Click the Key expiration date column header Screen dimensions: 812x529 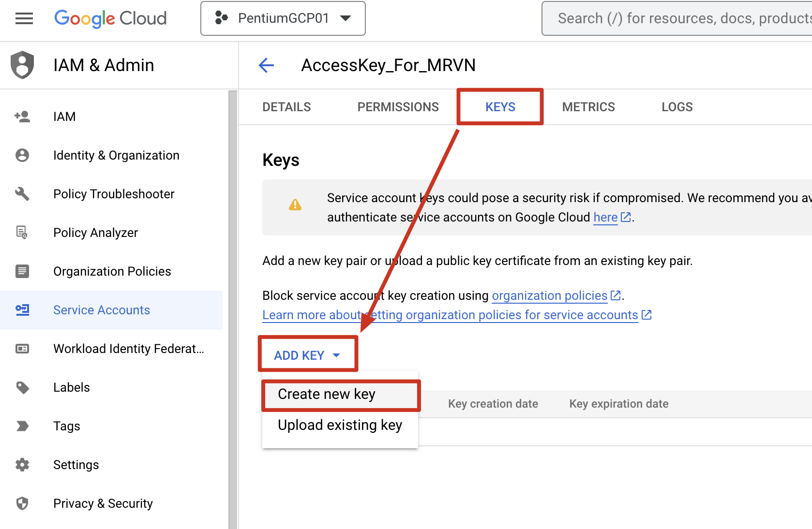[x=619, y=404]
